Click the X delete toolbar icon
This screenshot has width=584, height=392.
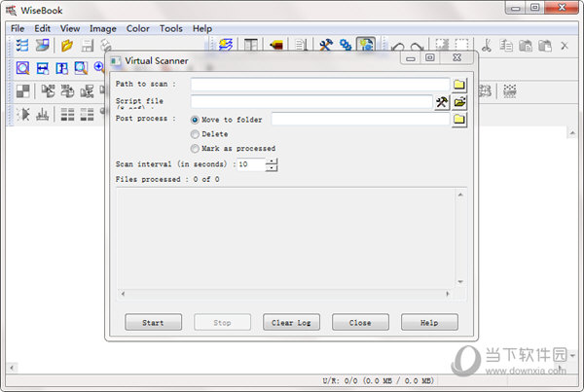[565, 46]
